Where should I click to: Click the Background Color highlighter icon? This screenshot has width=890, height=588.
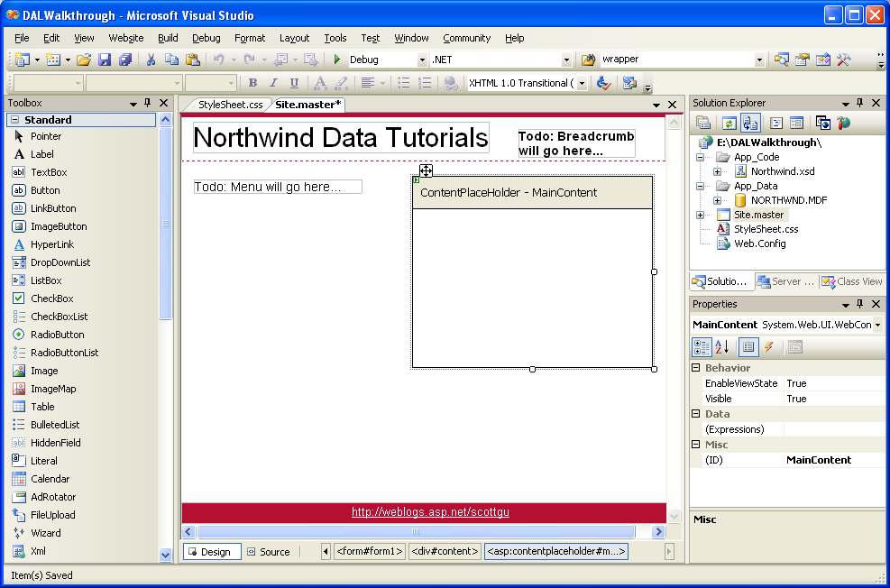tap(341, 84)
